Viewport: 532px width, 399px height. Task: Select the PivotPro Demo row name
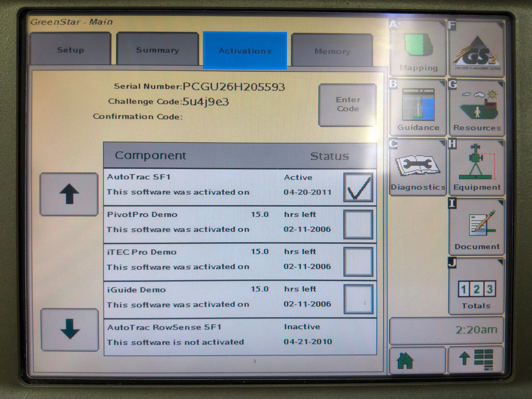click(142, 214)
